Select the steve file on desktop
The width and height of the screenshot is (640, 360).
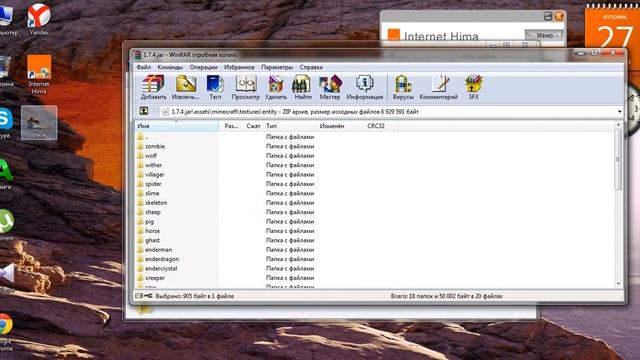[39, 123]
